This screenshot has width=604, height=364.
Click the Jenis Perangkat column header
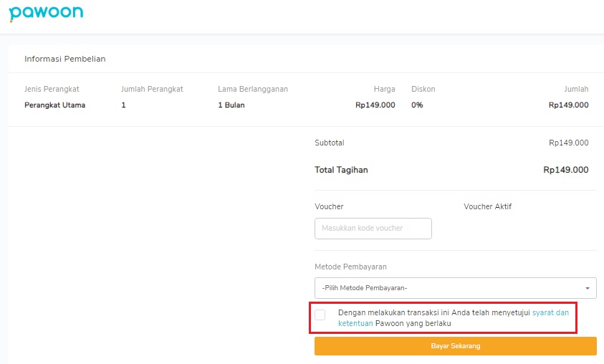click(x=52, y=89)
